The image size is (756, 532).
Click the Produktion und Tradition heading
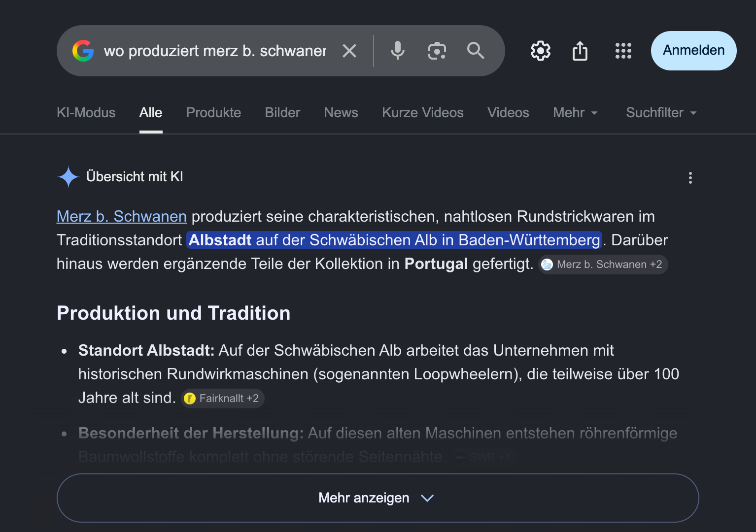point(173,313)
